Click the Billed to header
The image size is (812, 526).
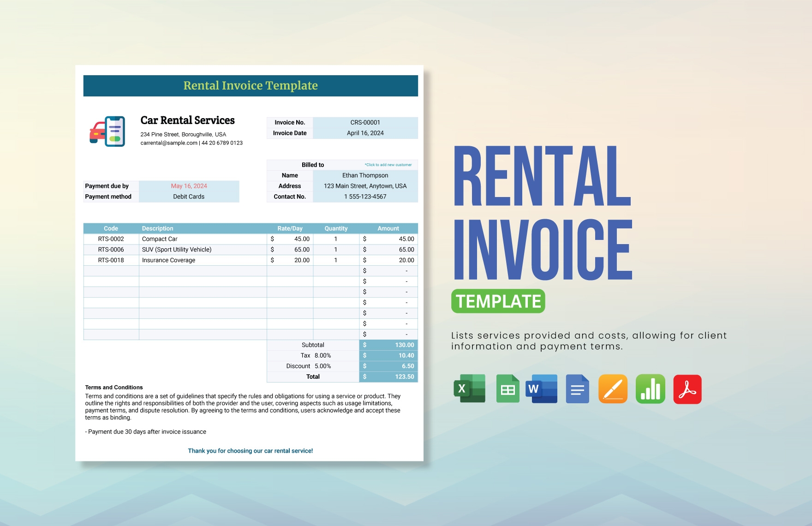[313, 165]
